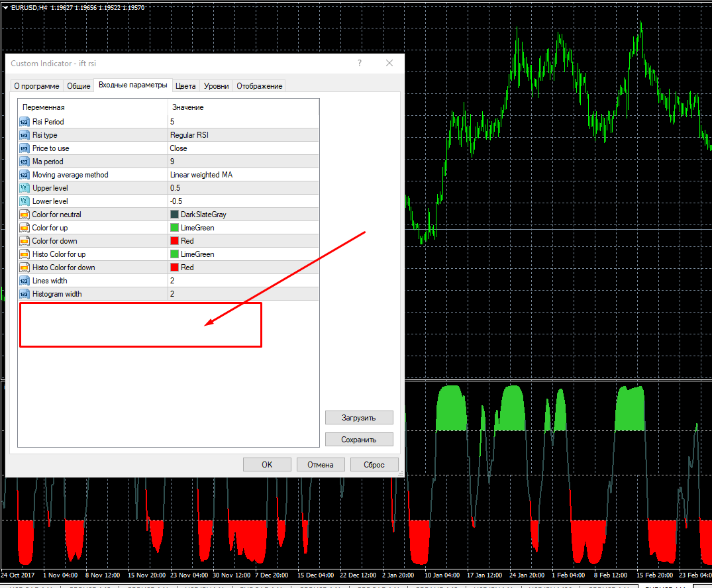Switch to the Цвета tab
Image resolution: width=712 pixels, height=588 pixels.
click(185, 86)
